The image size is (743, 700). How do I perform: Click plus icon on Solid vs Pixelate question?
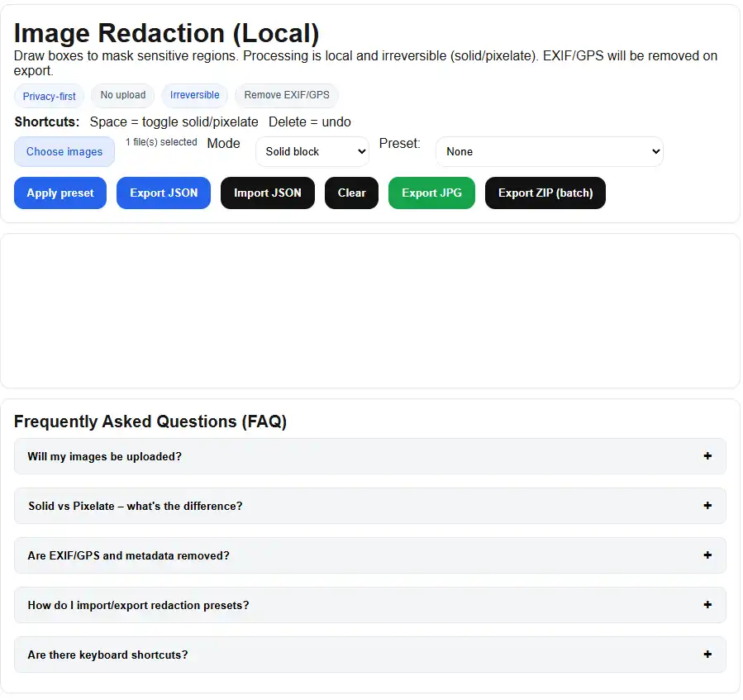click(x=707, y=506)
